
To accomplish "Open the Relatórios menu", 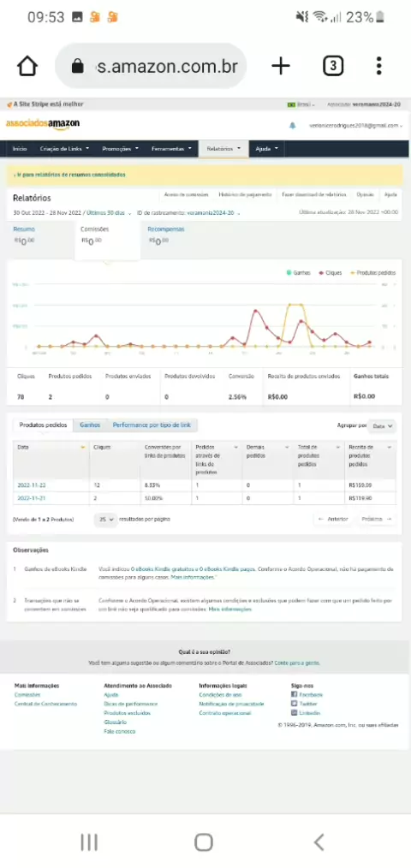I will pos(223,149).
